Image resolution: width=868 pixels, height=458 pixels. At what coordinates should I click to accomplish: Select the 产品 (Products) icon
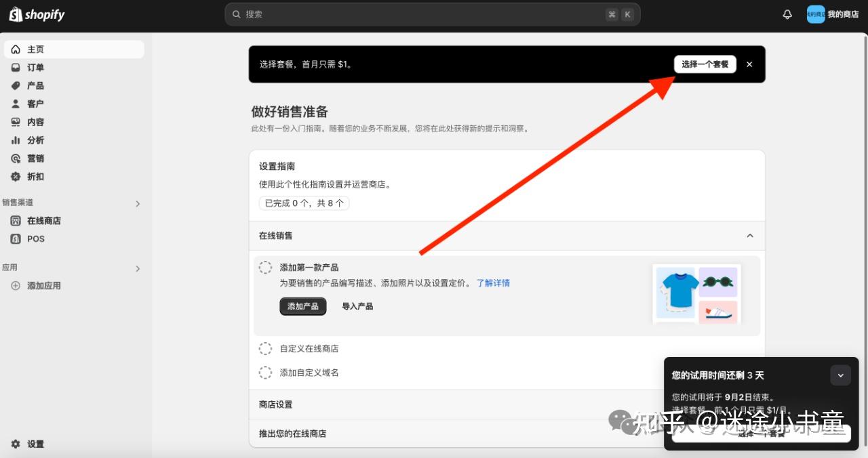click(x=16, y=85)
